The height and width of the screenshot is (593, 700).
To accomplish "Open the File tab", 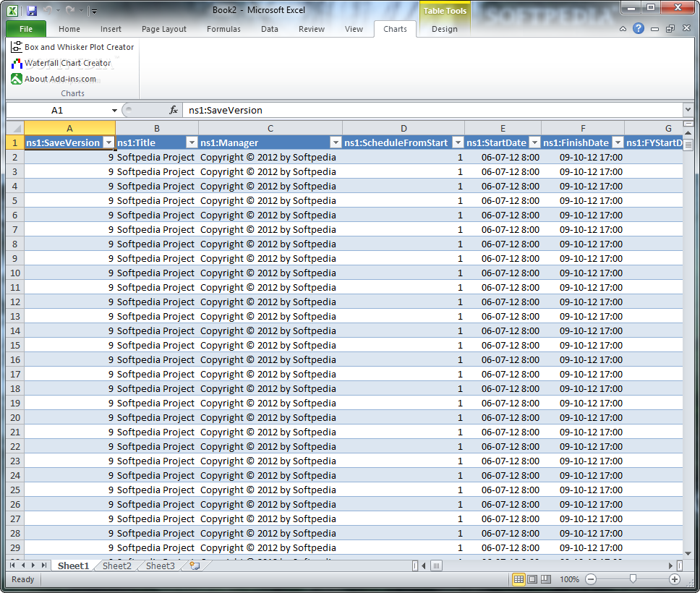I will [x=26, y=29].
